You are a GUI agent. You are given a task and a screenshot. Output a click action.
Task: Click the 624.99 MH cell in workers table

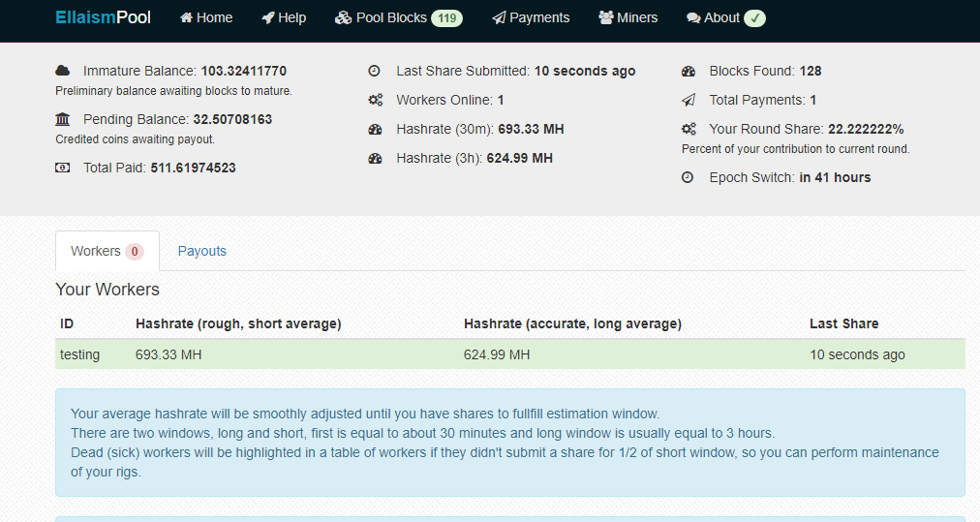coord(497,354)
